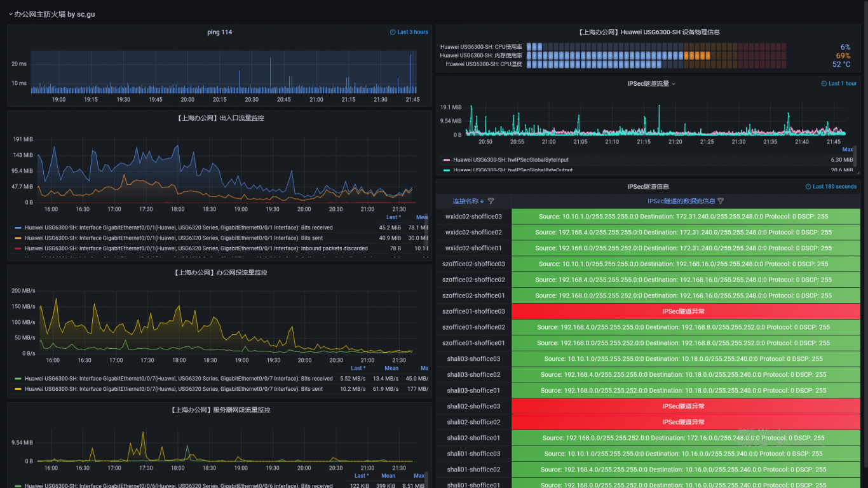The height and width of the screenshot is (488, 868).
Task: Sort 办公网段流量监控 legend by Mean
Action: pyautogui.click(x=391, y=368)
